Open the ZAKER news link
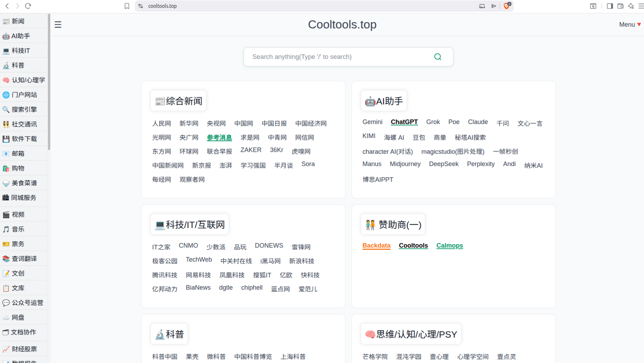Viewport: 644px width, 363px height. pos(251,150)
